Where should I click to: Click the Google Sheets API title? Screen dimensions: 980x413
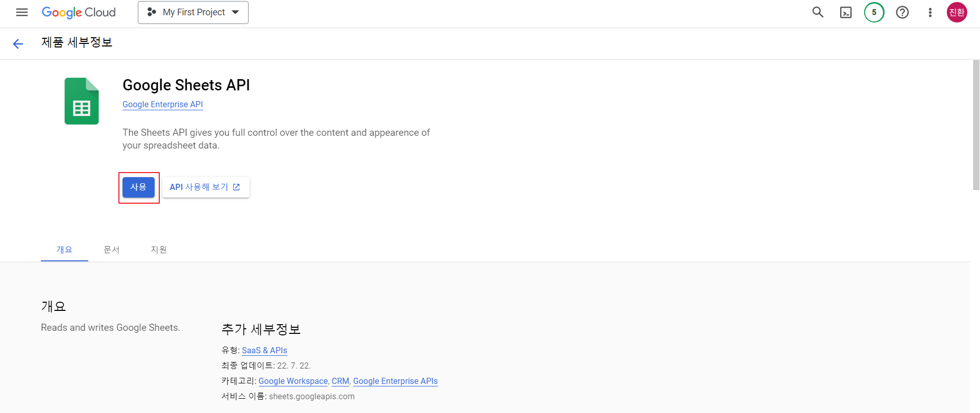click(186, 85)
